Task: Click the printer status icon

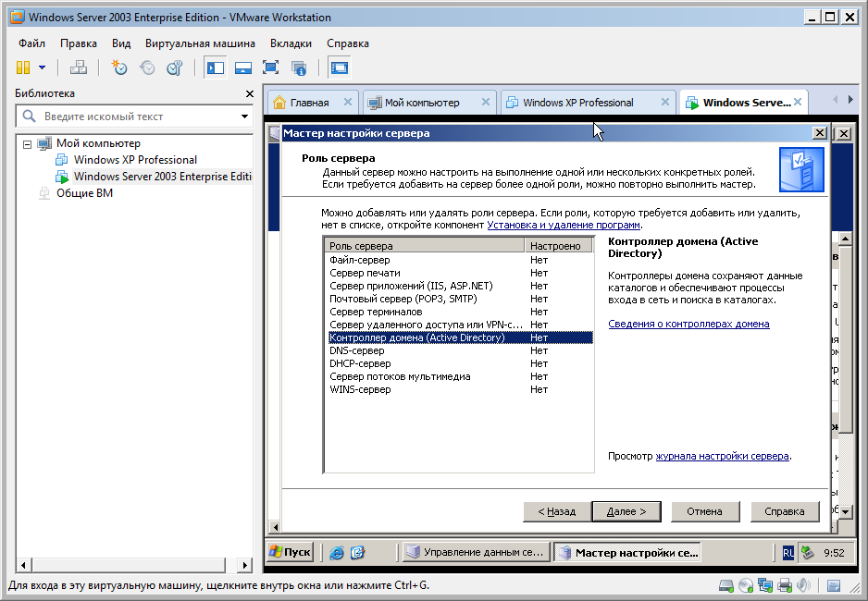Action: (x=785, y=585)
